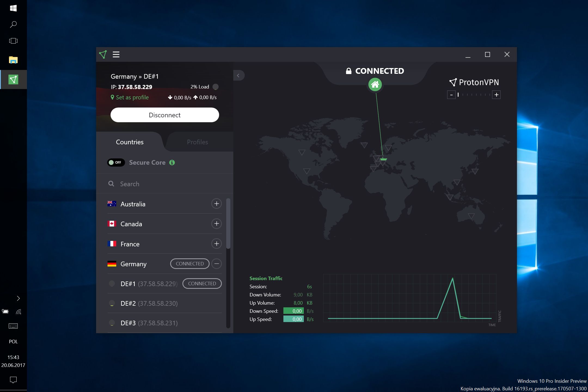Expand the France server list
The width and height of the screenshot is (588, 392).
tap(216, 244)
